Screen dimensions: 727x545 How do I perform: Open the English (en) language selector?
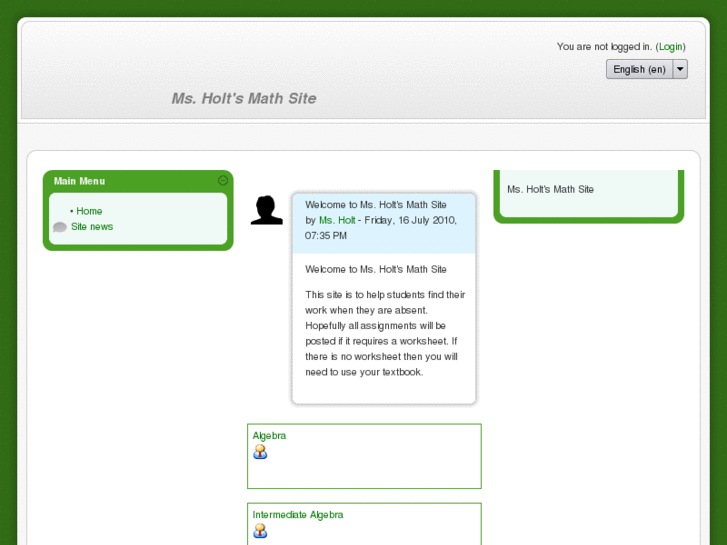(x=639, y=69)
